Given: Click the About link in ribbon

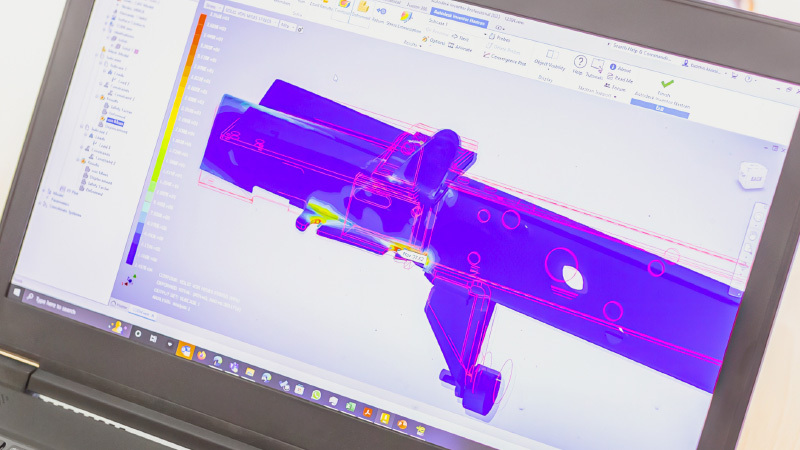Looking at the screenshot, I should click(622, 69).
